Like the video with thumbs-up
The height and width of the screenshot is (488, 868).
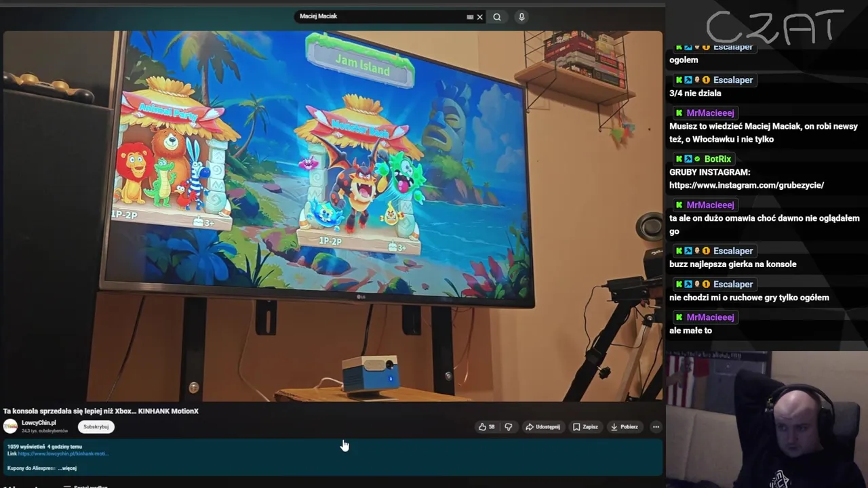coord(487,427)
